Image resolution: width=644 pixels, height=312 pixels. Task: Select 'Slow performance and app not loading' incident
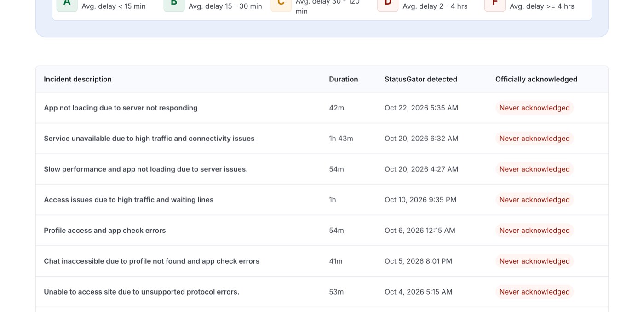click(146, 169)
